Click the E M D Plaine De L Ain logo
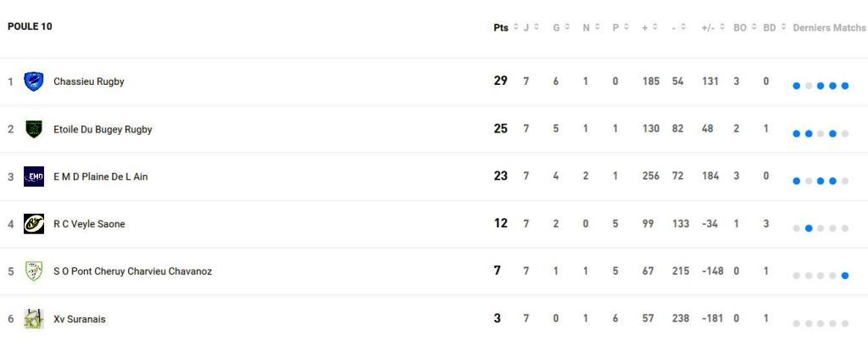Viewport: 868px width, 353px height. click(x=34, y=176)
